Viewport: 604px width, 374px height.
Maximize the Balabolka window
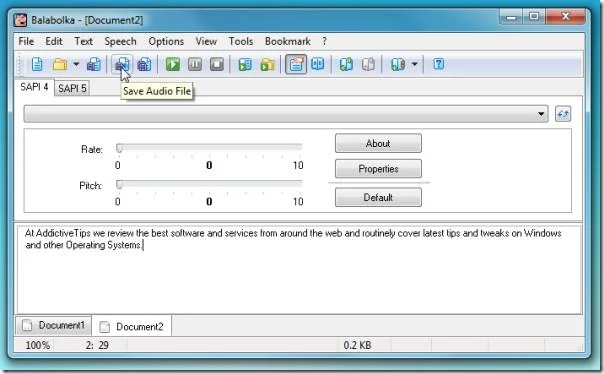coord(534,17)
